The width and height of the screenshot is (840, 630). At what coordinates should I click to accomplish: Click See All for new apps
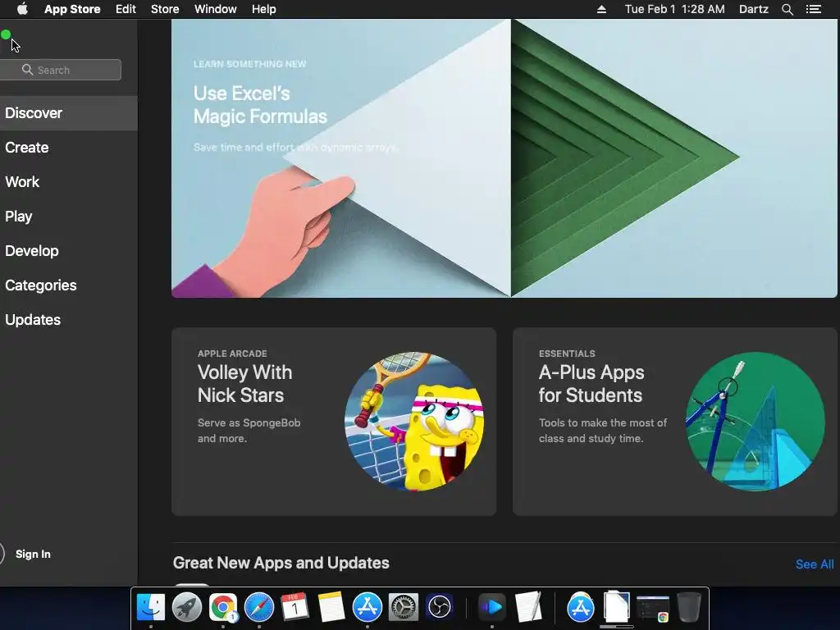coord(815,564)
